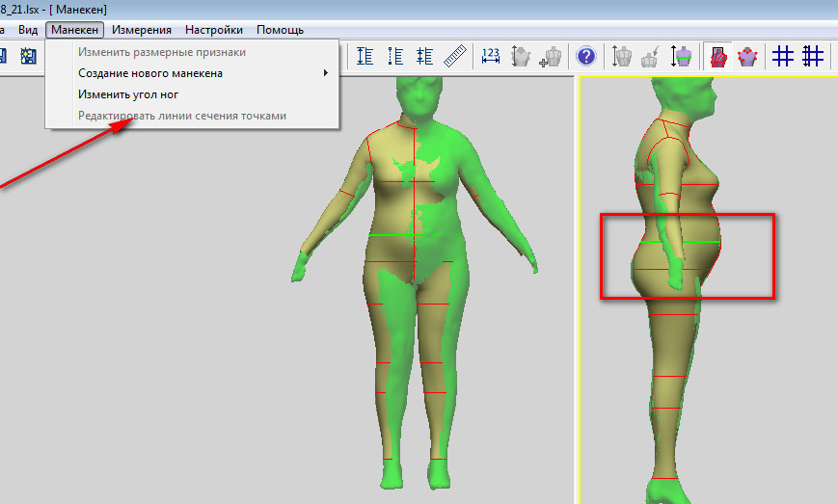The height and width of the screenshot is (504, 838).
Task: Click the mannequin with green waist line icon
Action: pos(681,56)
